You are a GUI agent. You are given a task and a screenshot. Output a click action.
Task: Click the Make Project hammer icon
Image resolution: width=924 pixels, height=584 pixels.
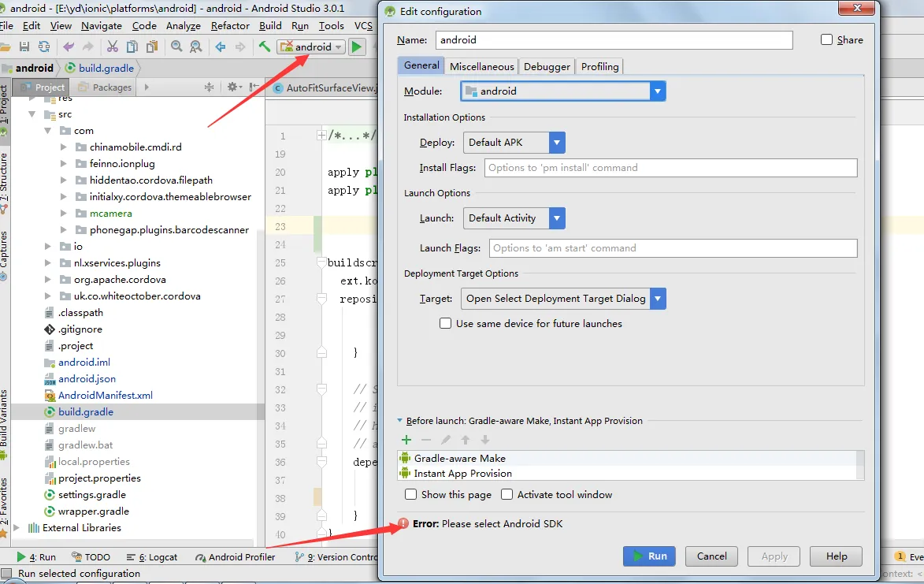click(265, 46)
